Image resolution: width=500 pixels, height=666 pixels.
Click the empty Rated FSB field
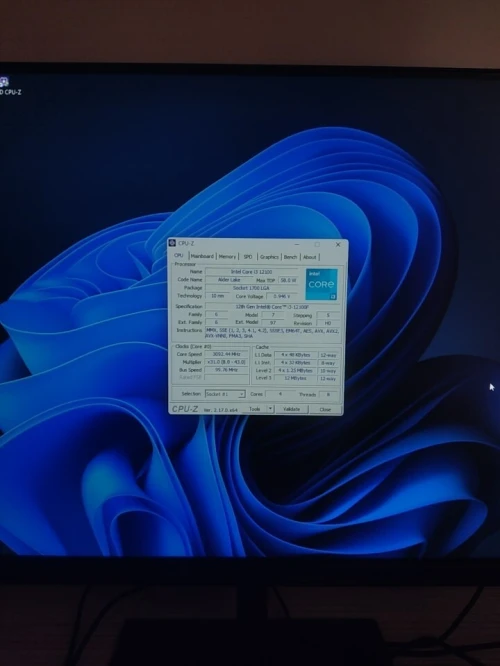(226, 377)
